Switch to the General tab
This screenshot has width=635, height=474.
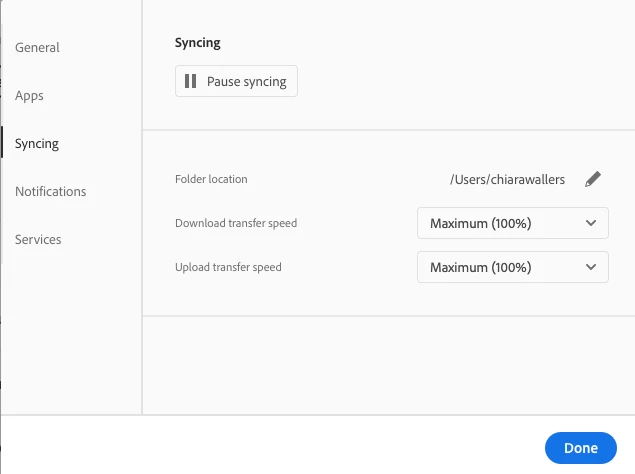click(x=37, y=47)
